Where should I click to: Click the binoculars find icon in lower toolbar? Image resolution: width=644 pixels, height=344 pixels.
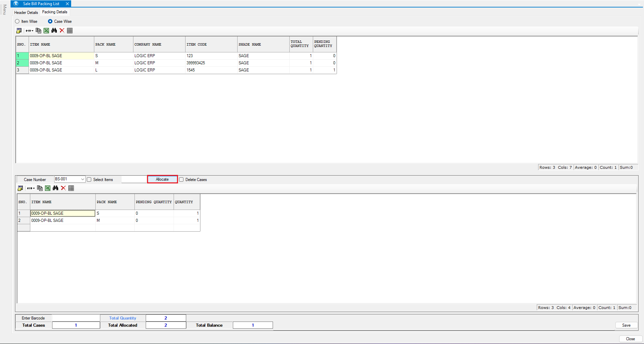pos(55,188)
